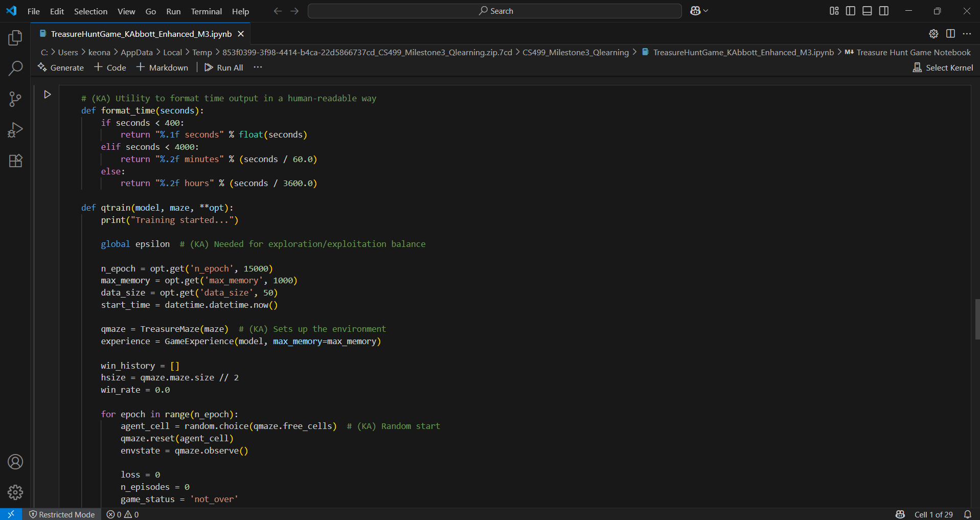
Task: Open the Search view in activity bar
Action: click(x=15, y=68)
